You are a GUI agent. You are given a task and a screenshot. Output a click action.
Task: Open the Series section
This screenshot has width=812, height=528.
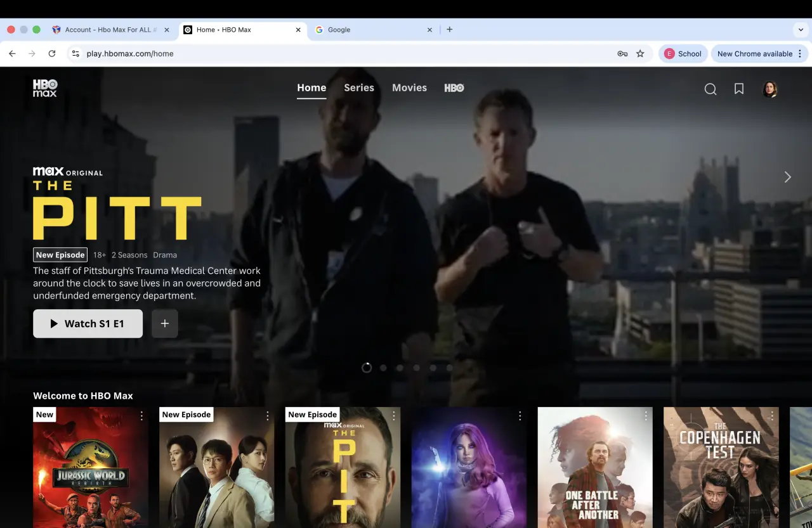[359, 88]
